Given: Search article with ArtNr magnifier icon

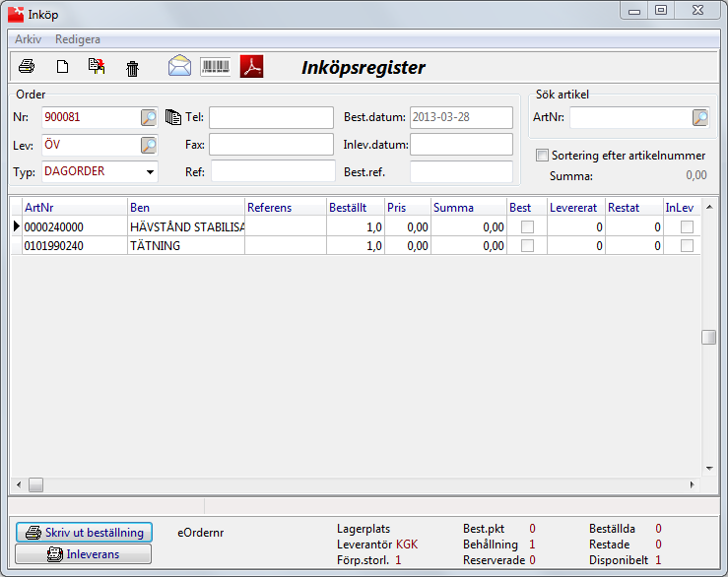Looking at the screenshot, I should coord(700,117).
